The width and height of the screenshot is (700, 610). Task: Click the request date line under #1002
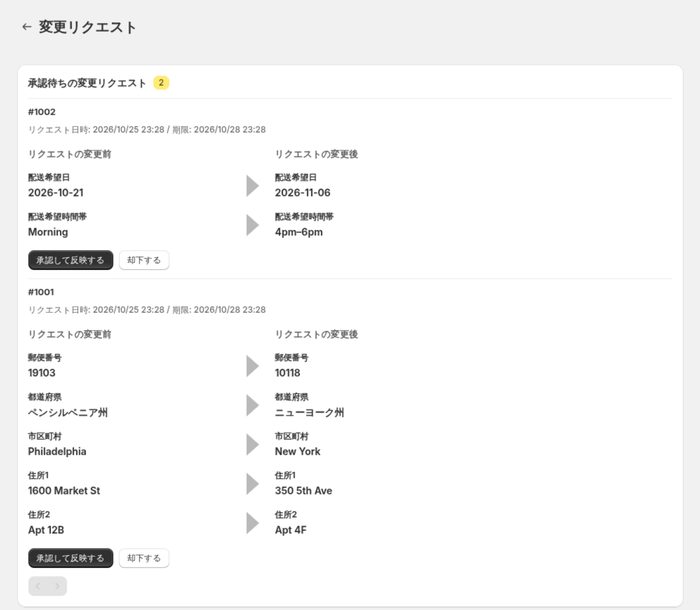(x=147, y=130)
